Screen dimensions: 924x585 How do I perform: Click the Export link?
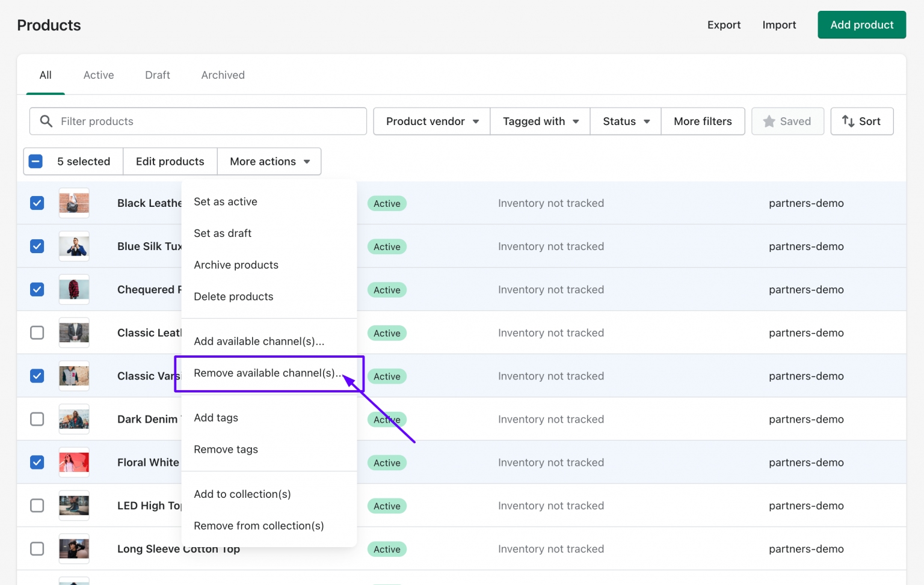tap(724, 25)
